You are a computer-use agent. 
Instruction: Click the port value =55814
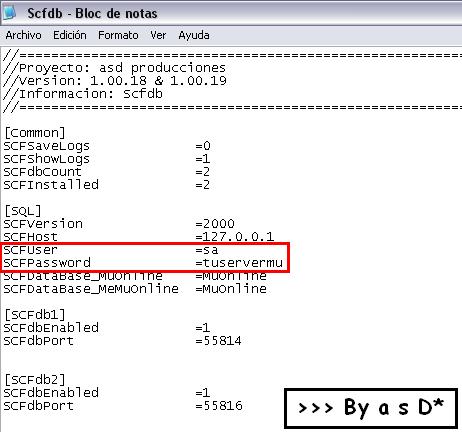pyautogui.click(x=219, y=341)
